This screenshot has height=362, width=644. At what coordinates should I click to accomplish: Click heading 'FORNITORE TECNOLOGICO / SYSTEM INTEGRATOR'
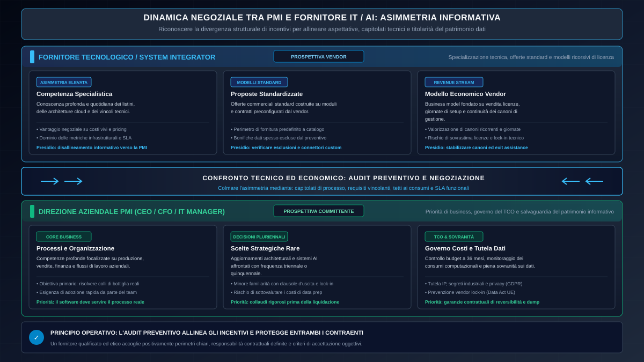coord(127,57)
